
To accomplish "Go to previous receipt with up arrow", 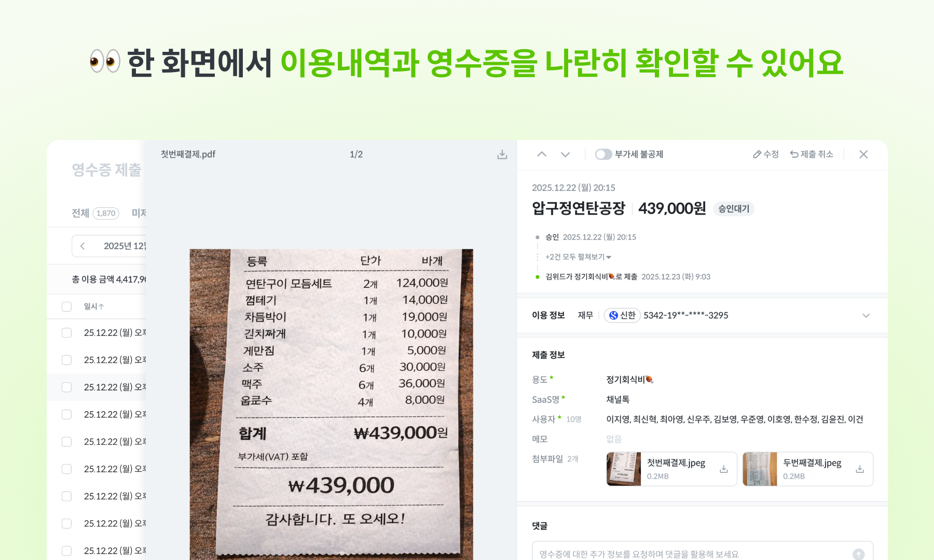I will (542, 155).
